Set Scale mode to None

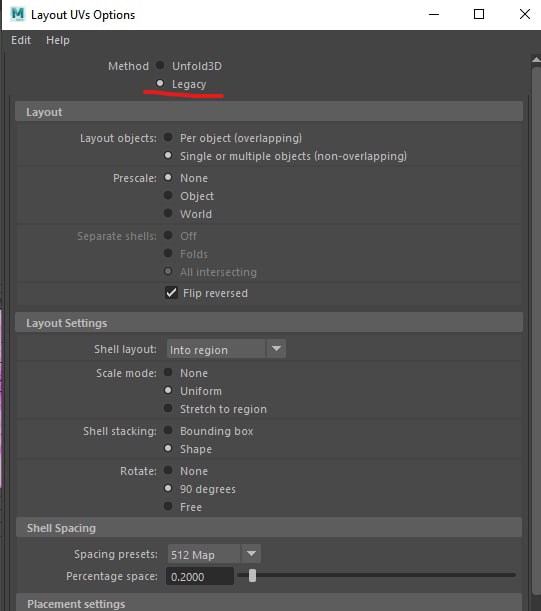point(168,372)
